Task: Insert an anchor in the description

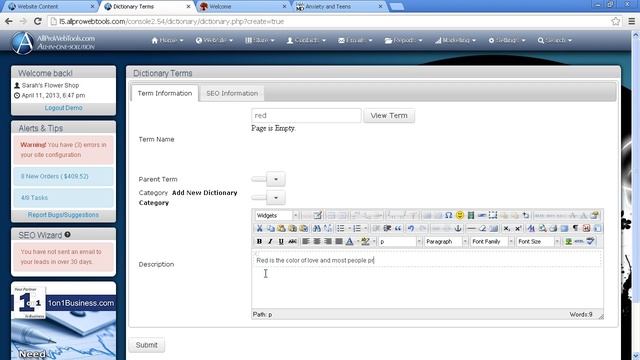Action: click(458, 228)
